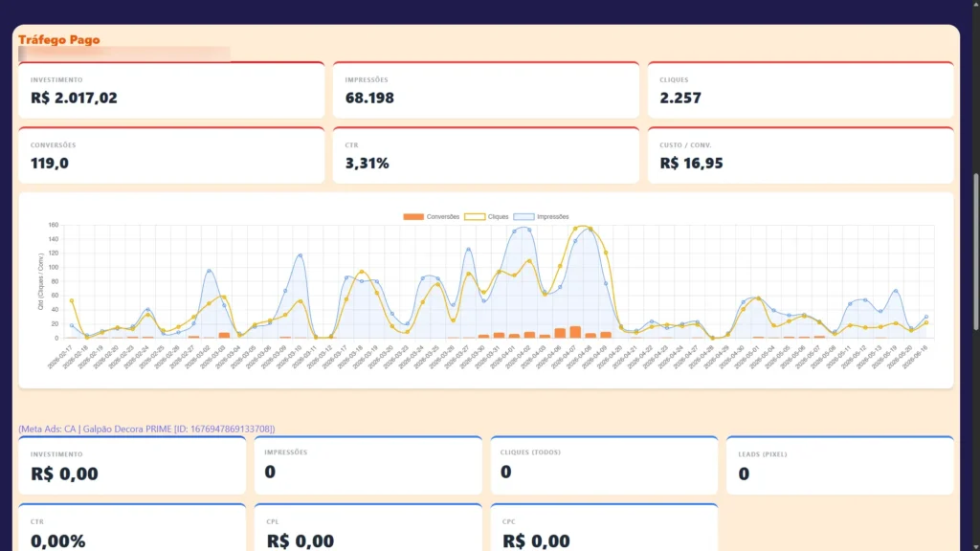980x551 pixels.
Task: Click the yellow Cliques legend color box
Action: pos(475,217)
